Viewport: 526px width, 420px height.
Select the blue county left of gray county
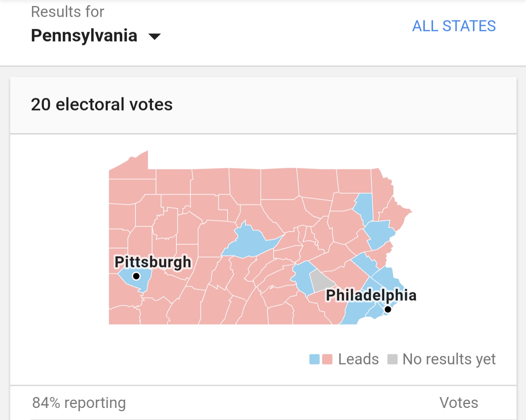(303, 277)
